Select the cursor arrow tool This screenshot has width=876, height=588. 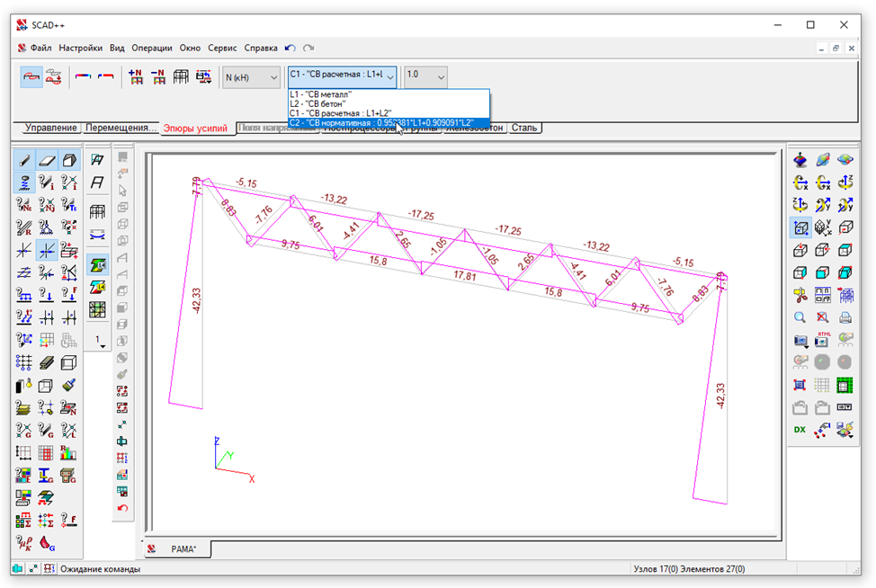coord(122,191)
